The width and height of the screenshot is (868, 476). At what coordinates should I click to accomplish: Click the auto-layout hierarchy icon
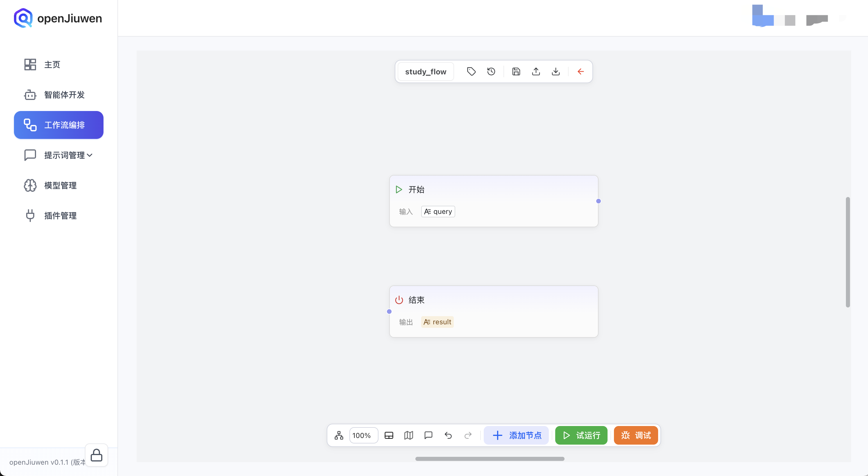point(339,435)
